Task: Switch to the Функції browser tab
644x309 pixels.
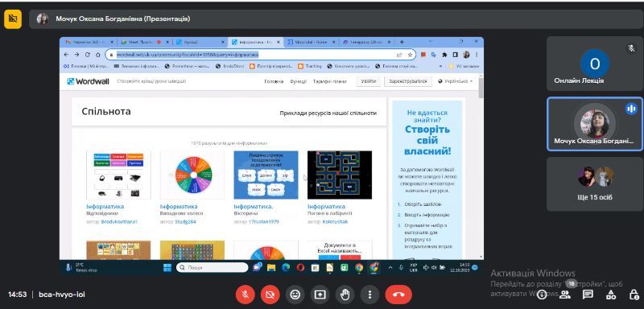Action: (x=200, y=42)
